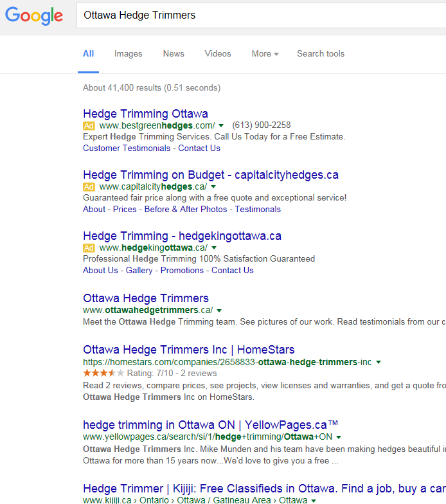The width and height of the screenshot is (446, 504).
Task: Click the HomeStars star rating
Action: 103,373
